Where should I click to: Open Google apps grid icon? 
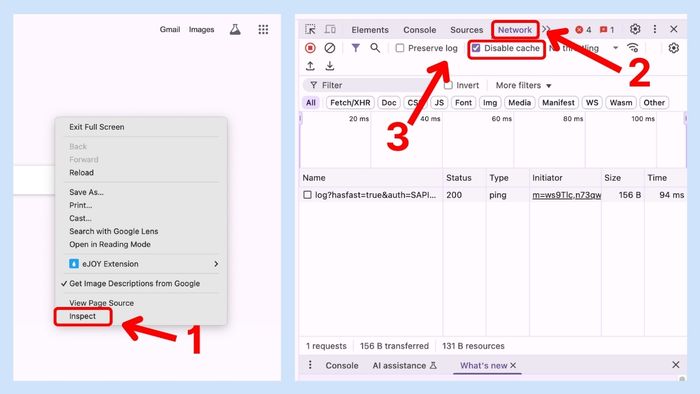pyautogui.click(x=263, y=29)
